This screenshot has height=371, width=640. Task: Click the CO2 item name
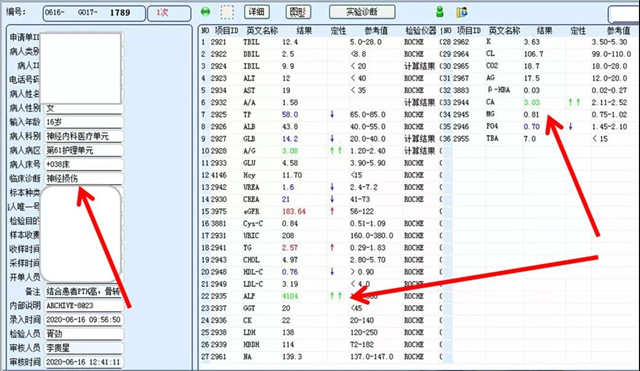(492, 66)
